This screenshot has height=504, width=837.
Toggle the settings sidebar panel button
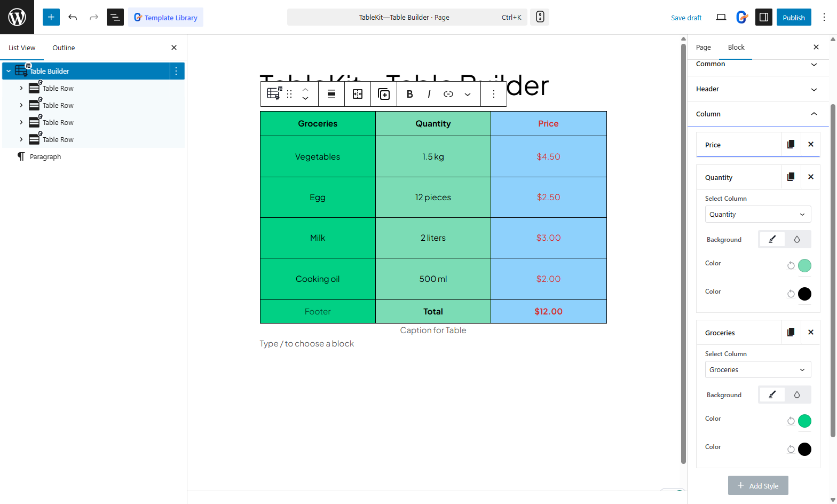point(763,17)
